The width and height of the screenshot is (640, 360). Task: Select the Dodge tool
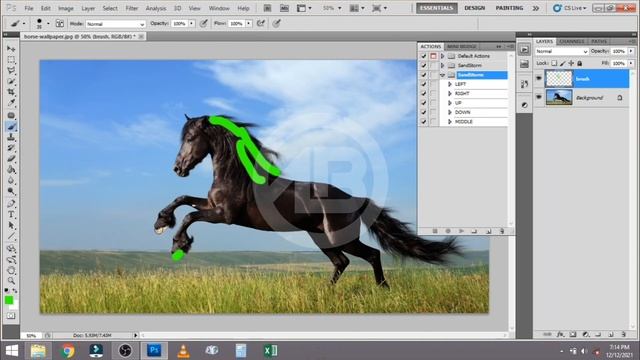pyautogui.click(x=11, y=191)
